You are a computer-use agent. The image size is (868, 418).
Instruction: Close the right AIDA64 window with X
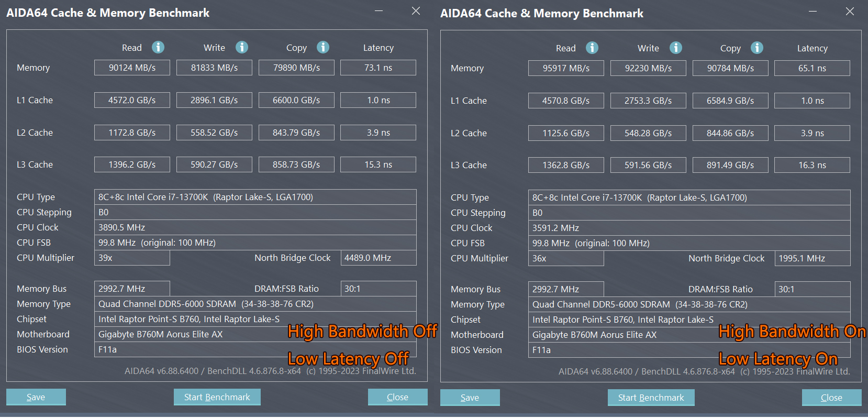(x=850, y=12)
